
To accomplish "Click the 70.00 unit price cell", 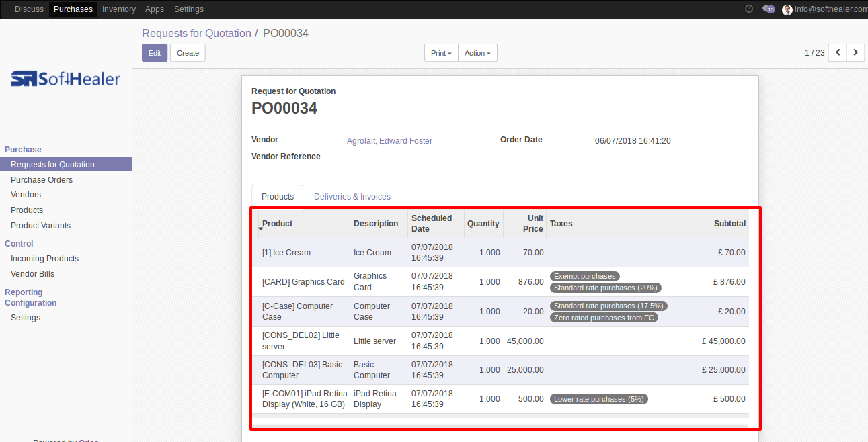I will 524,253.
